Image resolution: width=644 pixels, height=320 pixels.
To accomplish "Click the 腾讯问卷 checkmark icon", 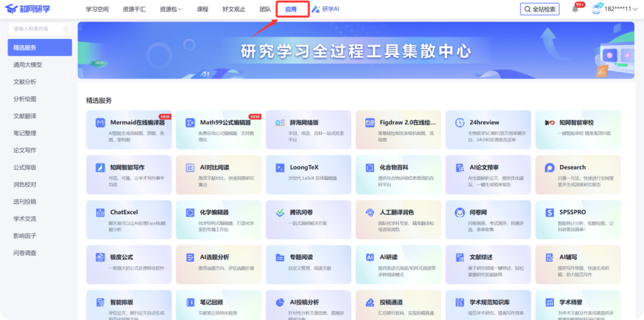I will point(280,213).
